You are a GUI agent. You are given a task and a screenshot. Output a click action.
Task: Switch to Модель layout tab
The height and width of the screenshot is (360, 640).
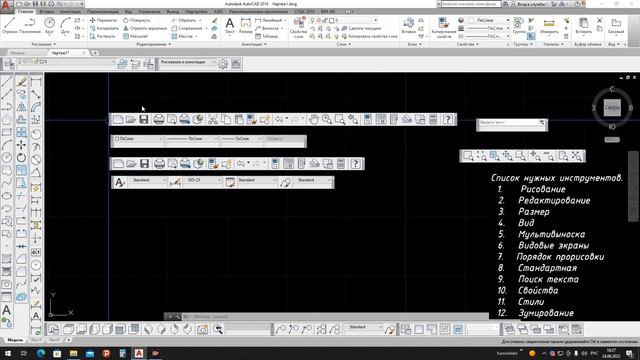pyautogui.click(x=15, y=340)
